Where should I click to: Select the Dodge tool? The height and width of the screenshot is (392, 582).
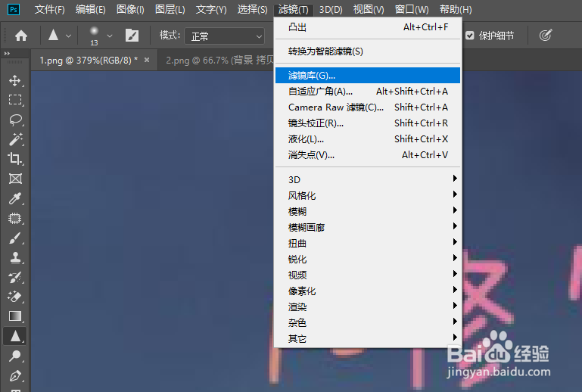[15, 356]
